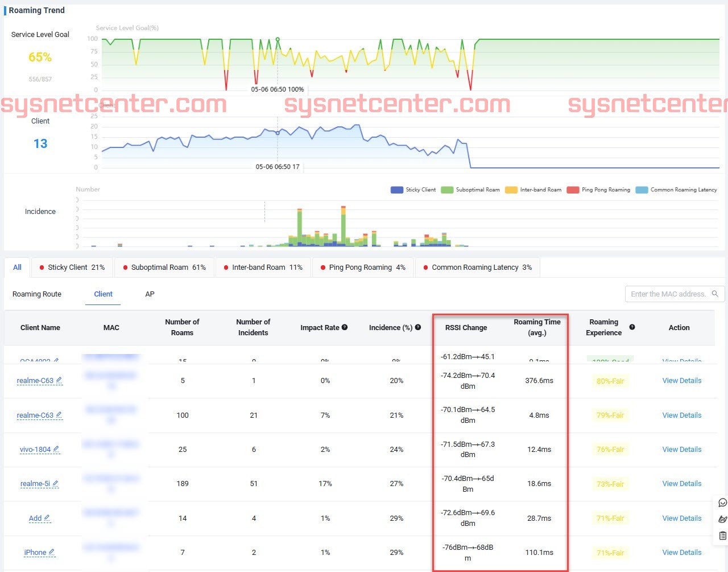Open View Details for vivo-1804

pos(681,449)
